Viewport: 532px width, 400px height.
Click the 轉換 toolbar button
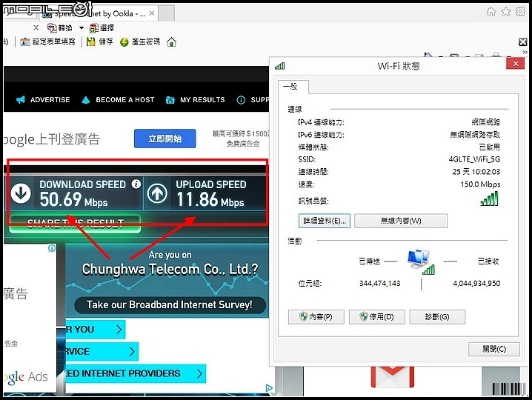coord(60,28)
